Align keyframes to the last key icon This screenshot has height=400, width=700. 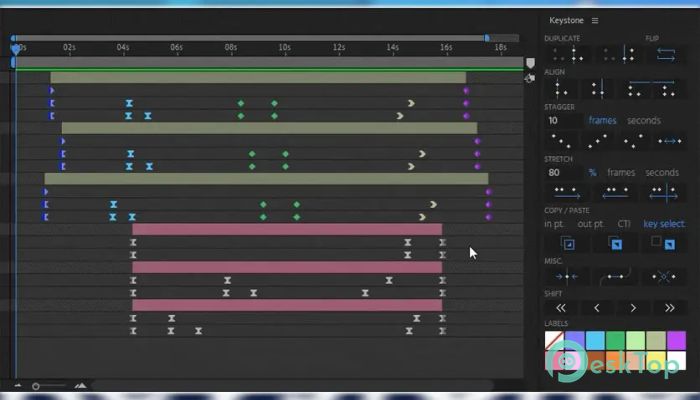tap(599, 89)
